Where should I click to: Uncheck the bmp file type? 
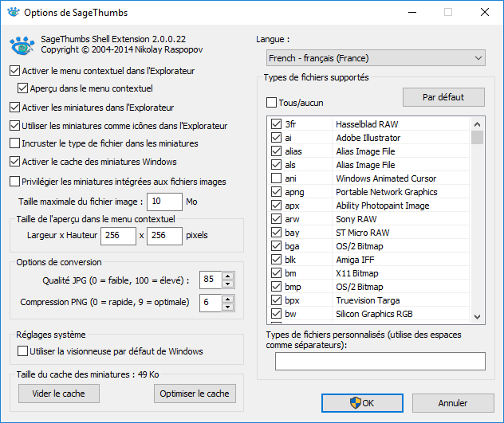coord(276,287)
